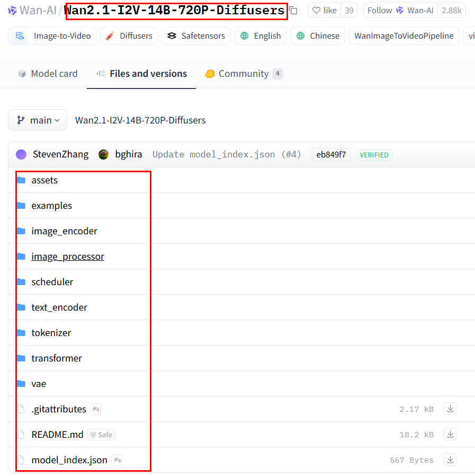Screen dimensions: 475x476
Task: Open the image_processor folder
Action: (68, 257)
